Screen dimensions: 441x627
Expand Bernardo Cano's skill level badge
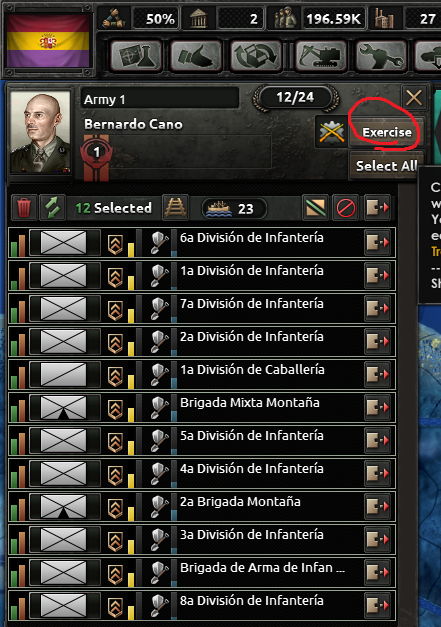[96, 152]
